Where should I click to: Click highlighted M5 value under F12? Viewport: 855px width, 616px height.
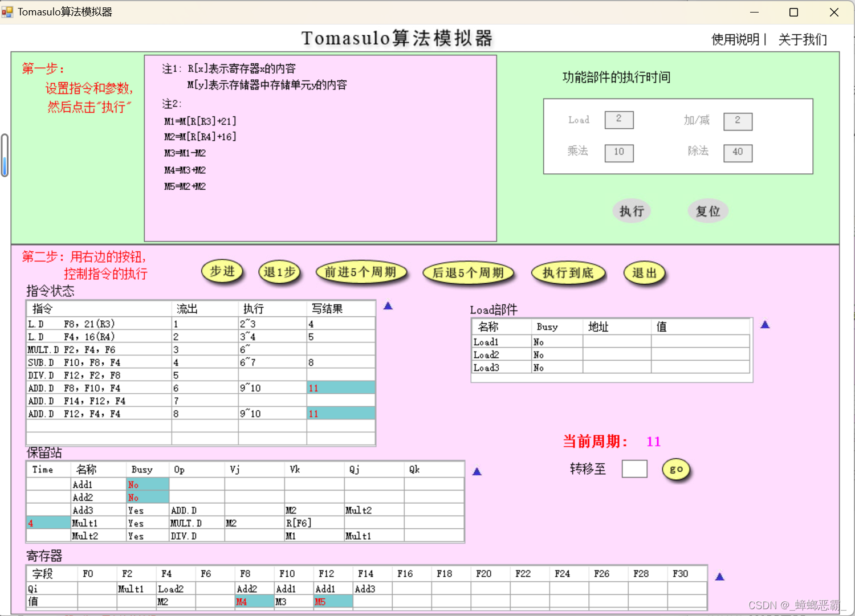(x=333, y=601)
